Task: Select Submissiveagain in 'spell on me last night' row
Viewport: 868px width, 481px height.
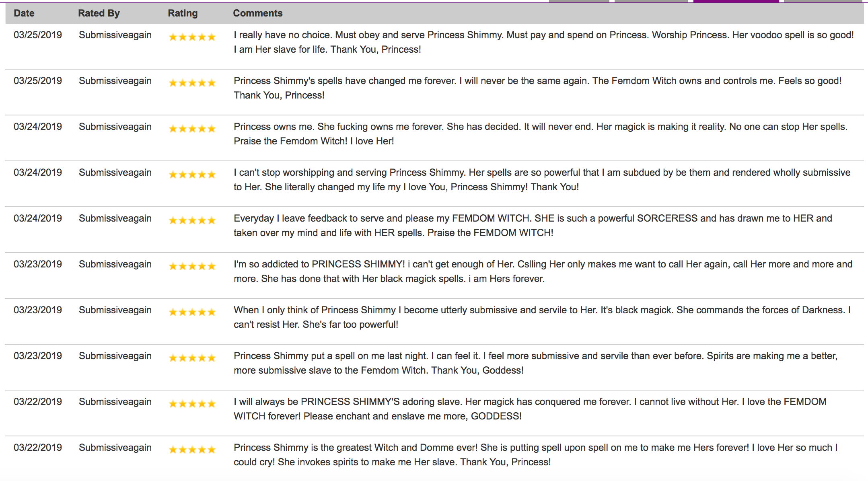Action: pyautogui.click(x=115, y=356)
